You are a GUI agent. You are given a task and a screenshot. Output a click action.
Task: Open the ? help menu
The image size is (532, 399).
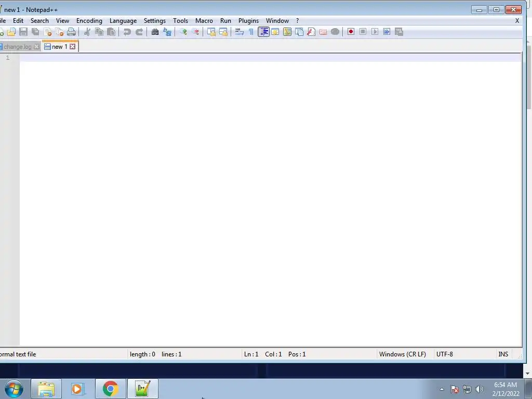click(x=297, y=21)
